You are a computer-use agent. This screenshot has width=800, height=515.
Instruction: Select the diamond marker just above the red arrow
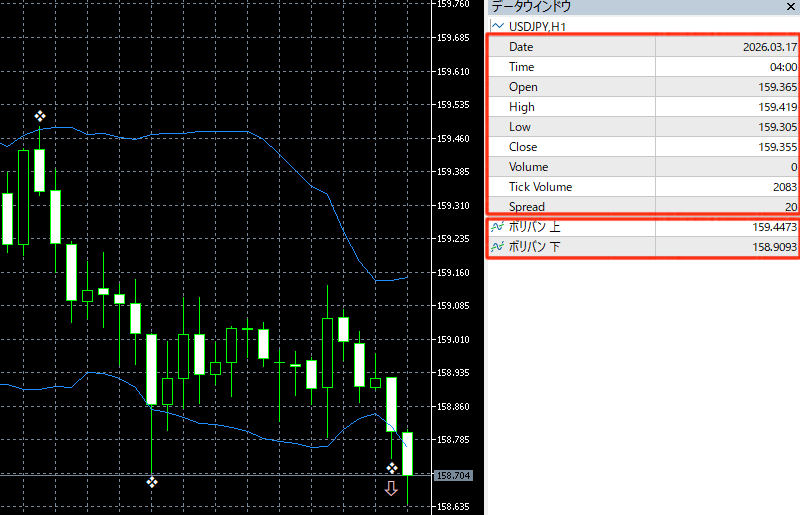coord(392,467)
